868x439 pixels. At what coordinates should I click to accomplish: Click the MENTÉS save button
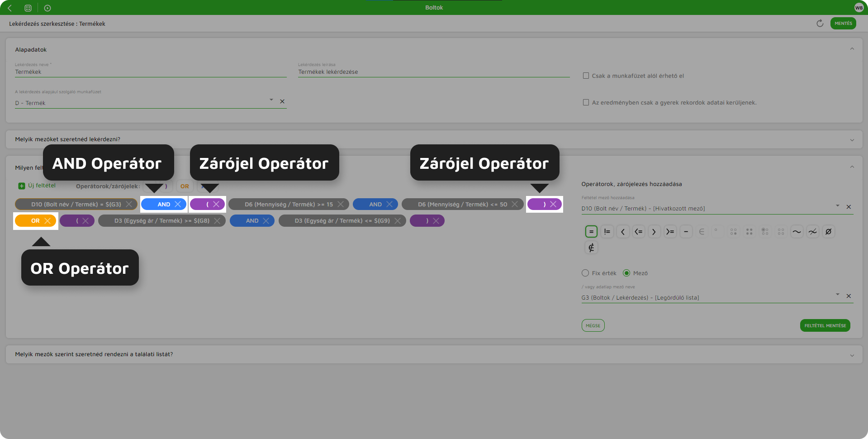[x=843, y=24]
